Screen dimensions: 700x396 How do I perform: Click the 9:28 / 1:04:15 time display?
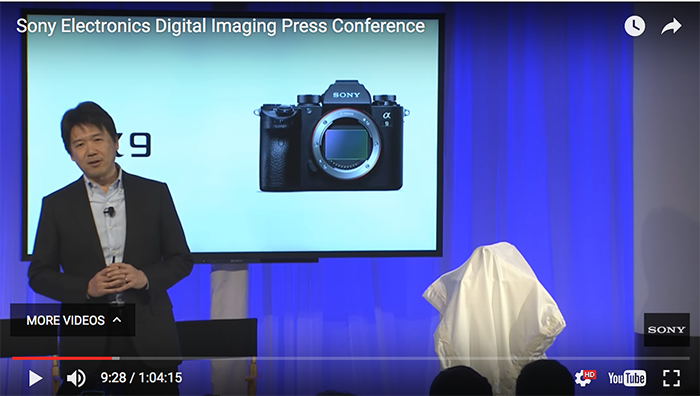click(x=141, y=378)
